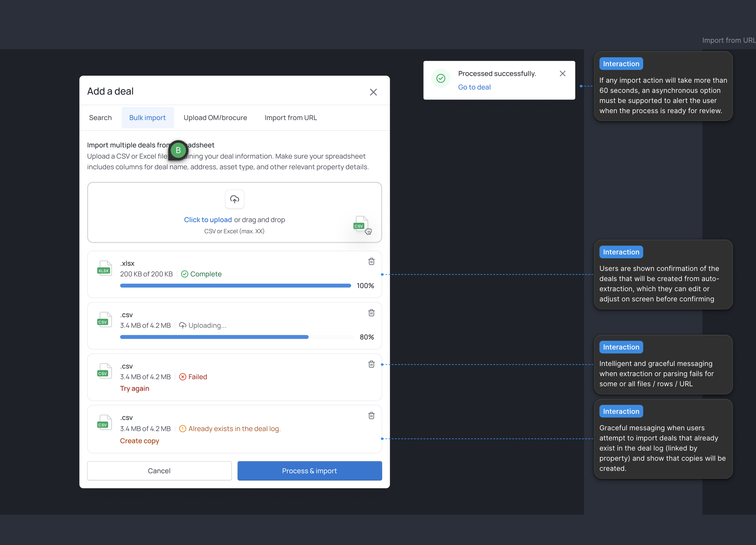Click the 'Add a deal' dialog title

(110, 91)
